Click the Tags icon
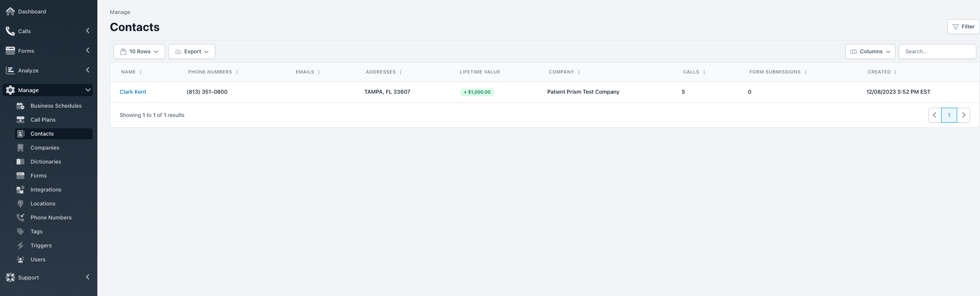 pyautogui.click(x=21, y=231)
